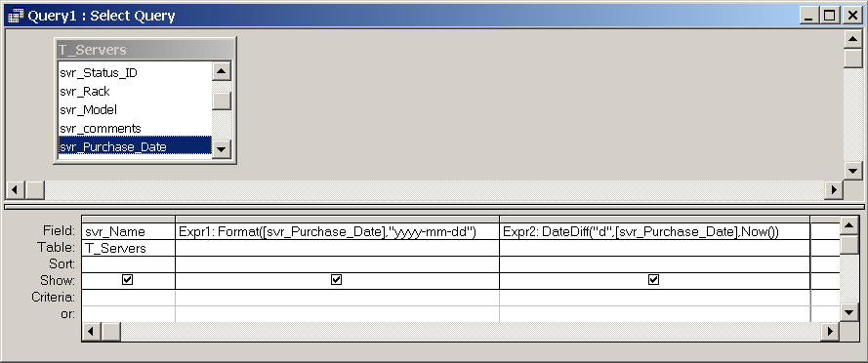The width and height of the screenshot is (868, 363).
Task: Uncheck Show box for Expr1 column
Action: click(336, 280)
